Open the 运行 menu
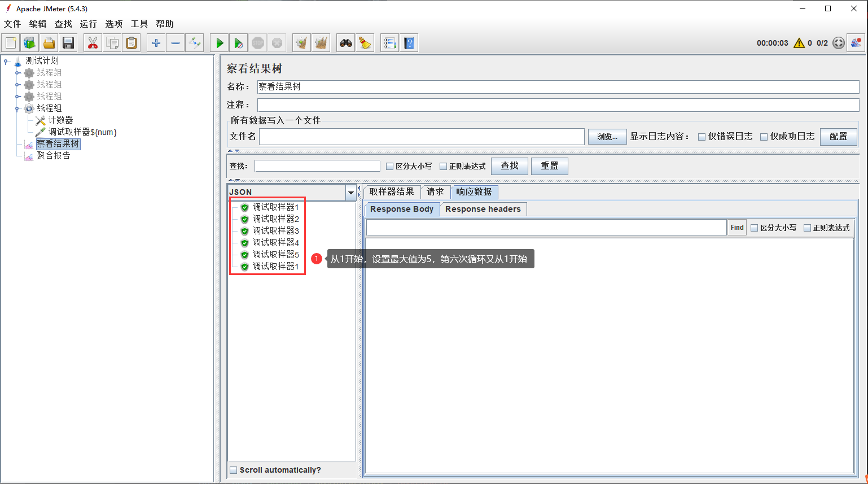 (x=88, y=24)
